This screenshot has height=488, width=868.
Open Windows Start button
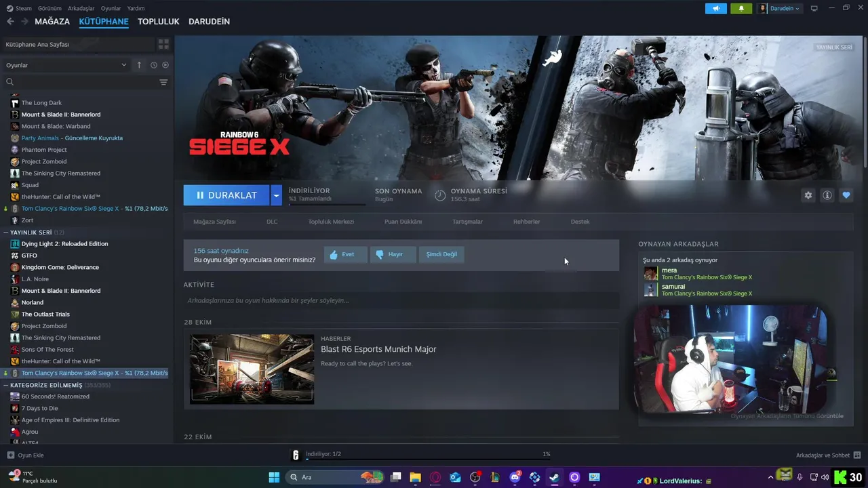click(x=274, y=477)
